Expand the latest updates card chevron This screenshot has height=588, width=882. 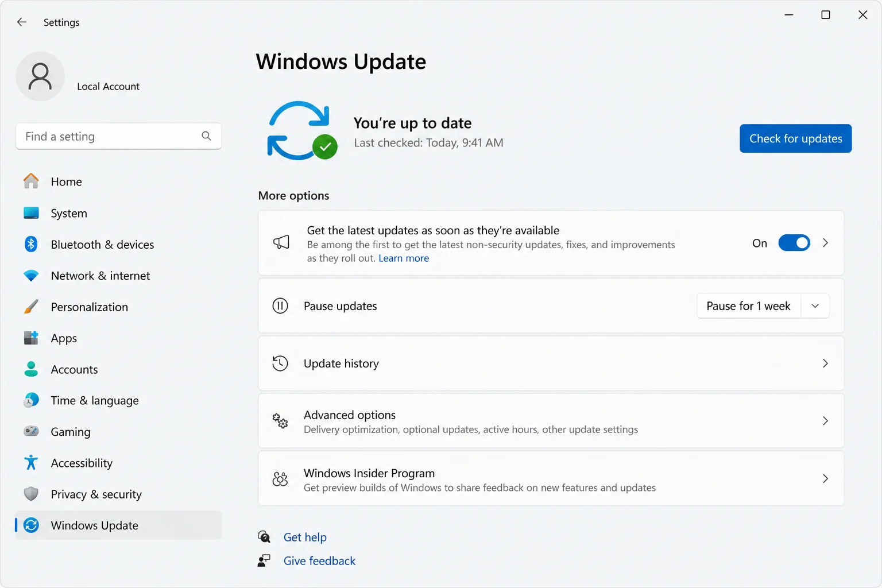[x=825, y=243]
